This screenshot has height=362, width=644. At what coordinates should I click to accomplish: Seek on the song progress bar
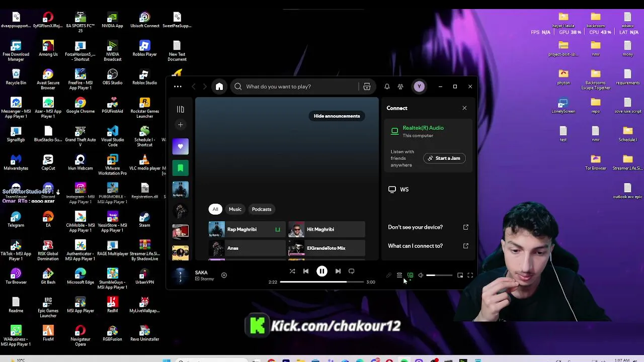click(x=321, y=282)
